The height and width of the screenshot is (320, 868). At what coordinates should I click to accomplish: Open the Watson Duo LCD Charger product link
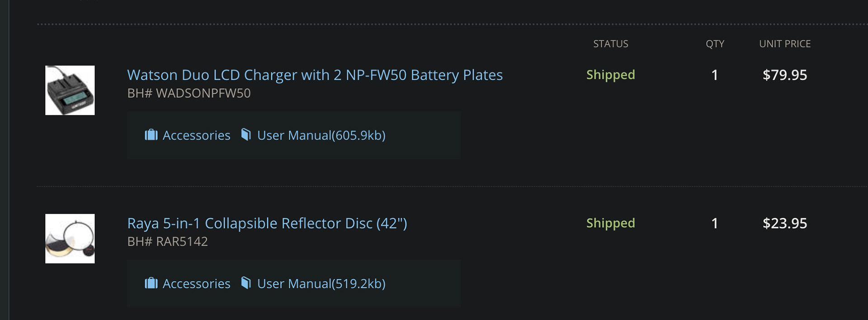click(x=315, y=75)
